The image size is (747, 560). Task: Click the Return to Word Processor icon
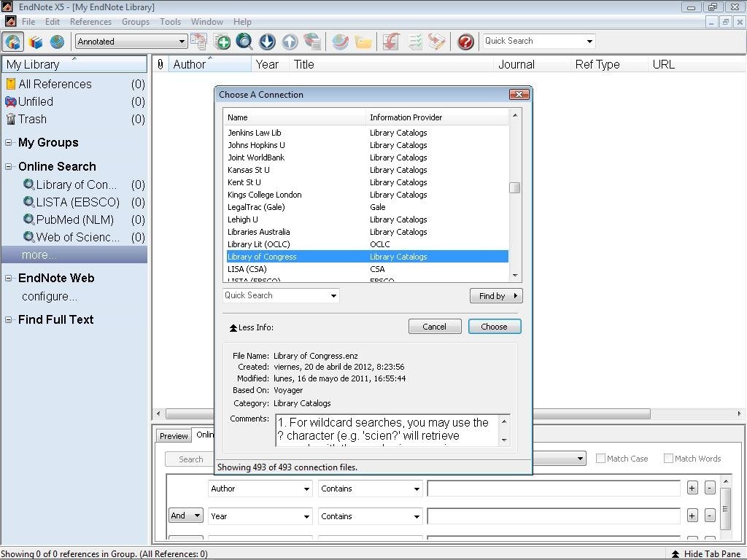tap(437, 42)
